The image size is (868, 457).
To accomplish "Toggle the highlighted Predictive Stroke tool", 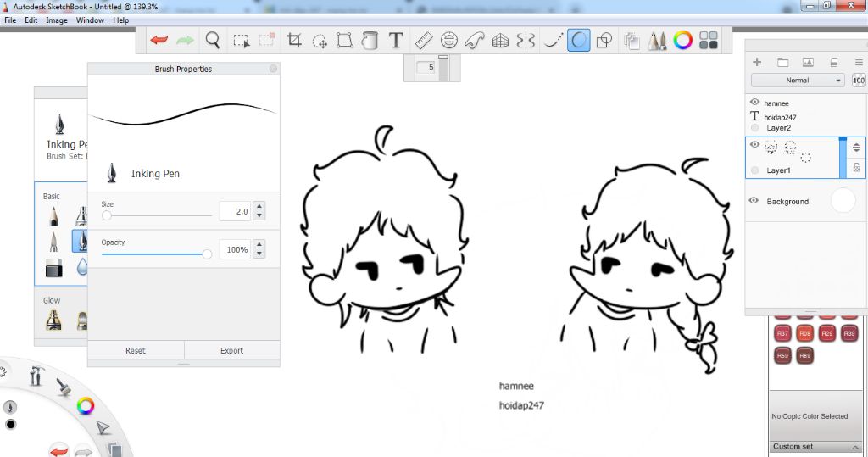I will point(578,40).
